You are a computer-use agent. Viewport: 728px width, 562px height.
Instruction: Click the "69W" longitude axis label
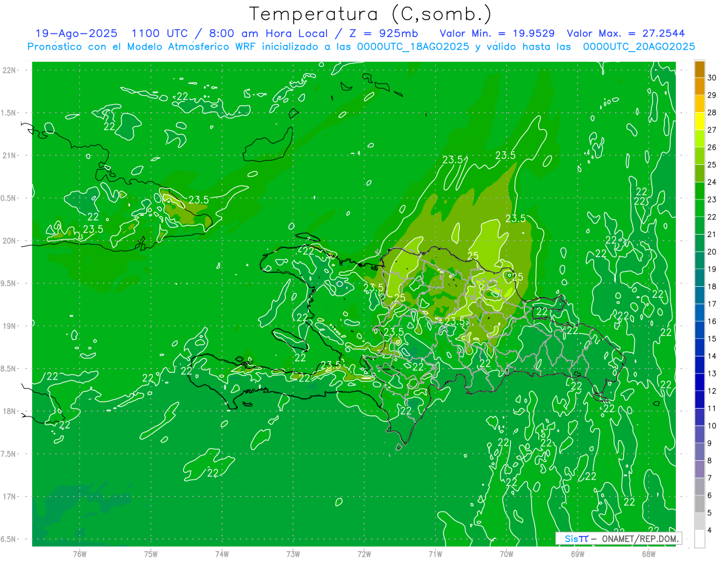point(578,554)
